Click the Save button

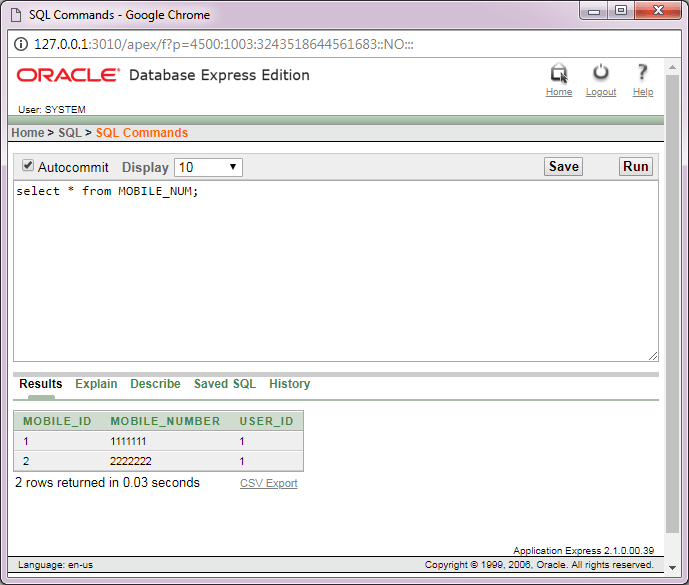pos(563,167)
